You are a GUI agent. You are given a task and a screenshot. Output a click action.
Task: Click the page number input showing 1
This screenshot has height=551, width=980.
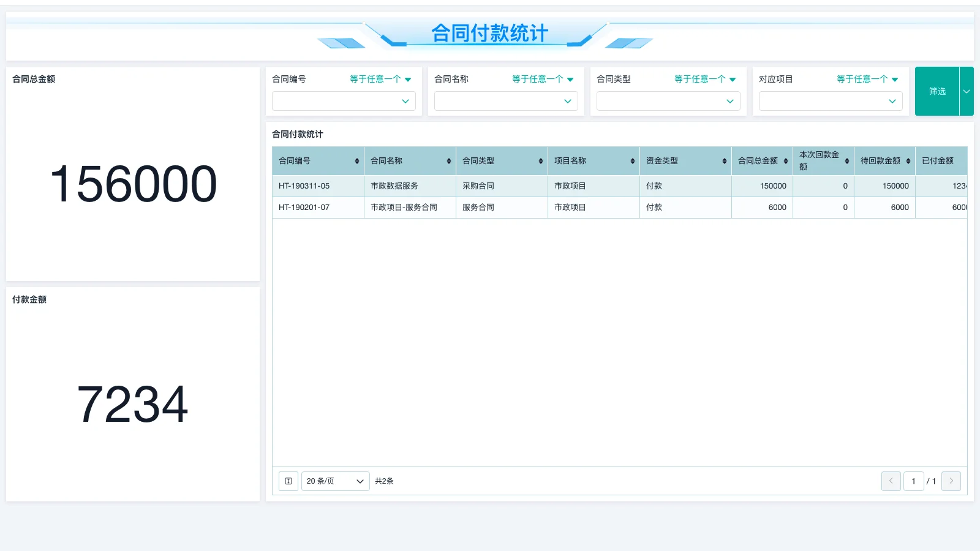click(913, 481)
